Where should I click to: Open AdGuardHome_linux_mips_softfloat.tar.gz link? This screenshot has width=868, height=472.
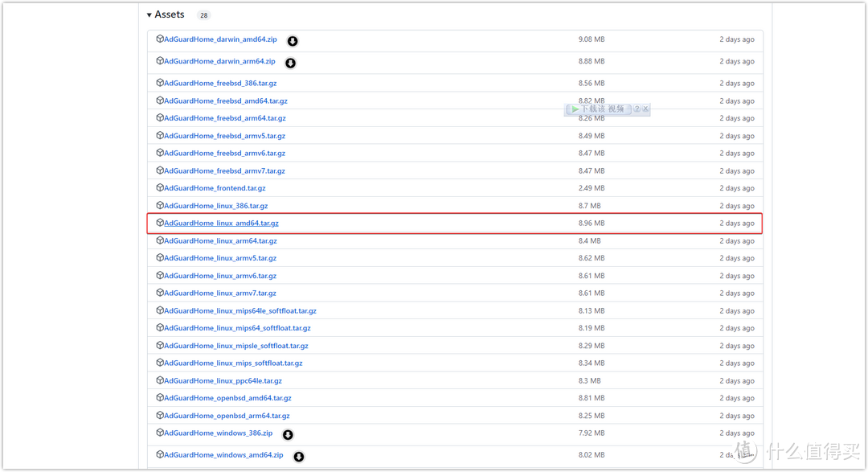point(233,363)
